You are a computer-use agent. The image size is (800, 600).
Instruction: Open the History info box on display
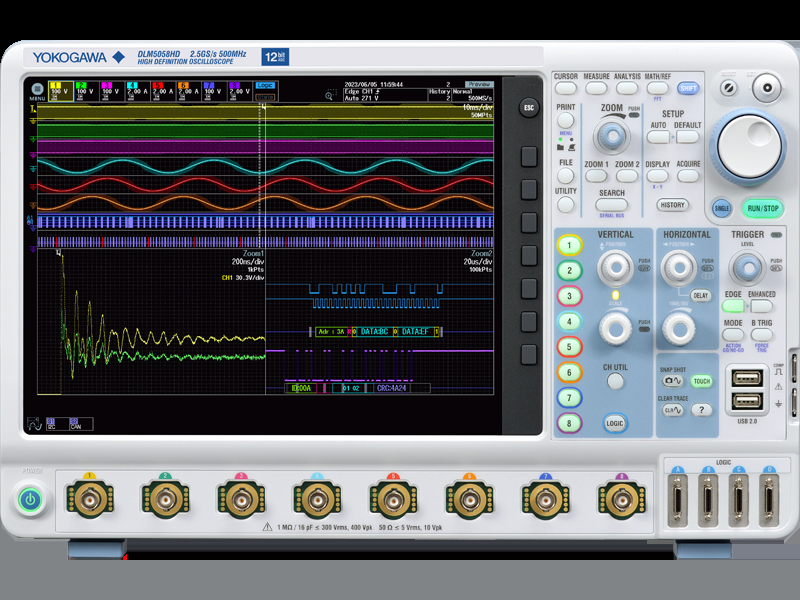[440, 94]
